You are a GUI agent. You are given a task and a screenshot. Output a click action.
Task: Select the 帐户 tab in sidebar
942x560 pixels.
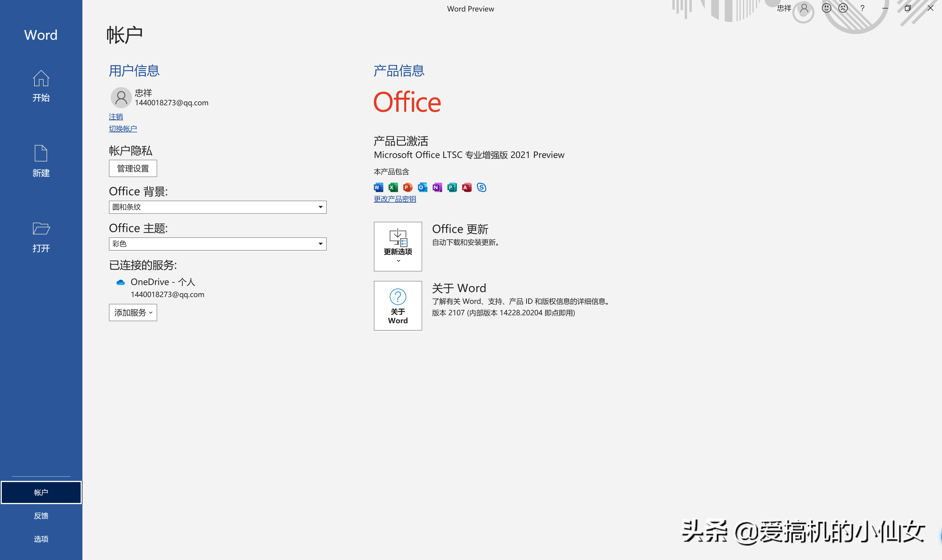point(41,492)
